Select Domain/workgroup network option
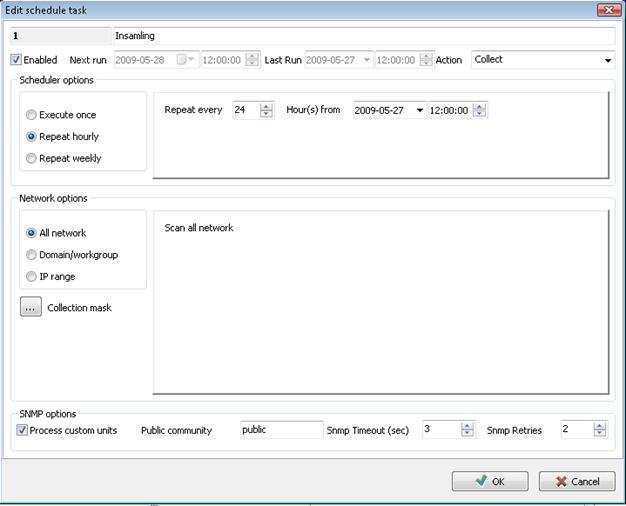The height and width of the screenshot is (506, 626). [32, 255]
